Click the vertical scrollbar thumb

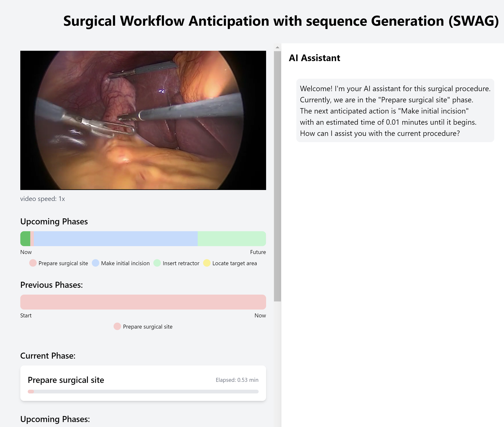click(277, 176)
